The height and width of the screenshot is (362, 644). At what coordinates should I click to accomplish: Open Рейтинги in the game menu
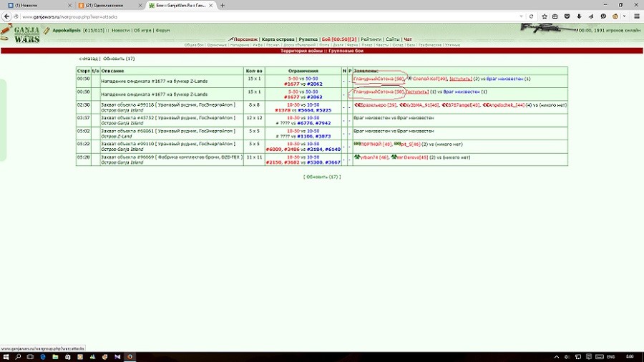pos(371,39)
